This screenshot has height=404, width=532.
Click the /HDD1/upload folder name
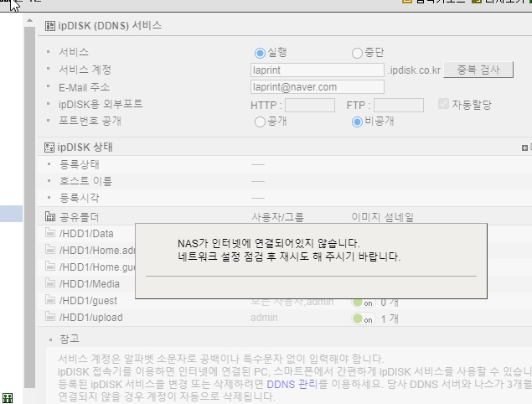(91, 318)
